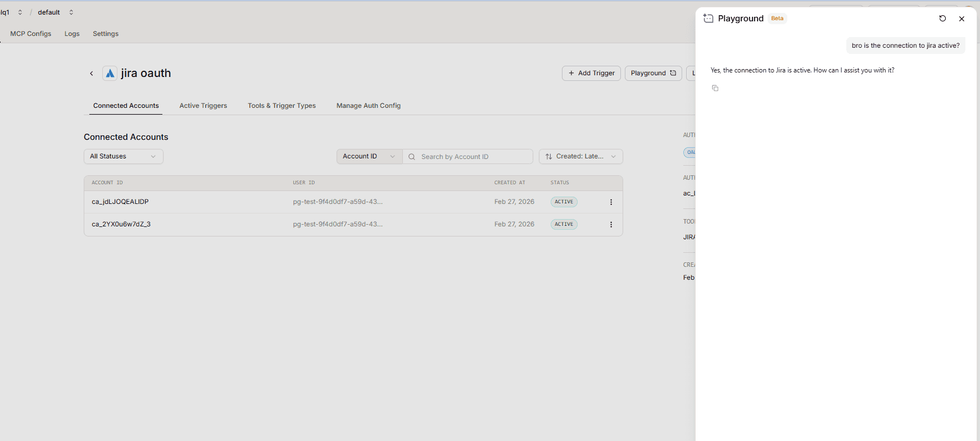Reset the Playground chat with the refresh icon
980x441 pixels.
coord(942,19)
